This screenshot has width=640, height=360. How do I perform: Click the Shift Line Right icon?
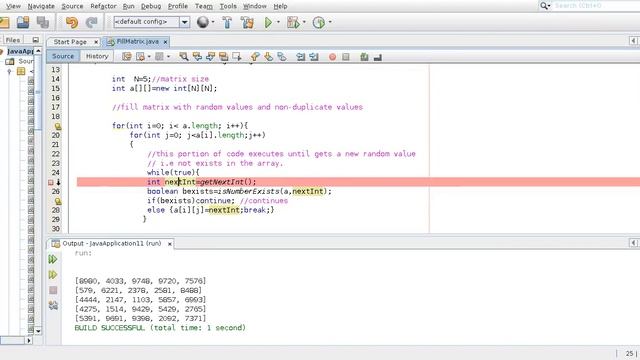pos(313,57)
